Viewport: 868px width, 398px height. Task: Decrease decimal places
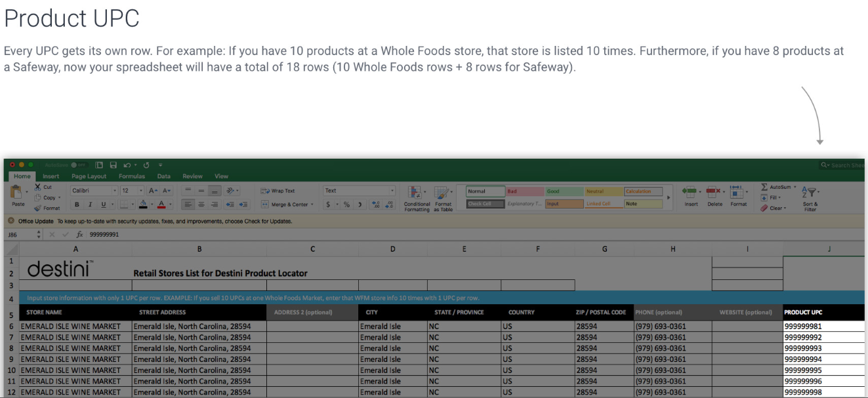pos(390,205)
